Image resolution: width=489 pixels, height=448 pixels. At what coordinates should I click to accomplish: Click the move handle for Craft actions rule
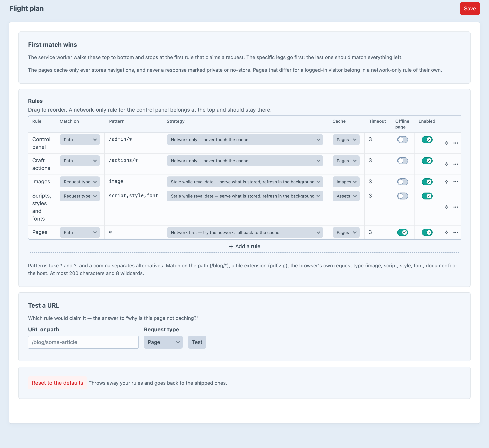click(x=446, y=164)
